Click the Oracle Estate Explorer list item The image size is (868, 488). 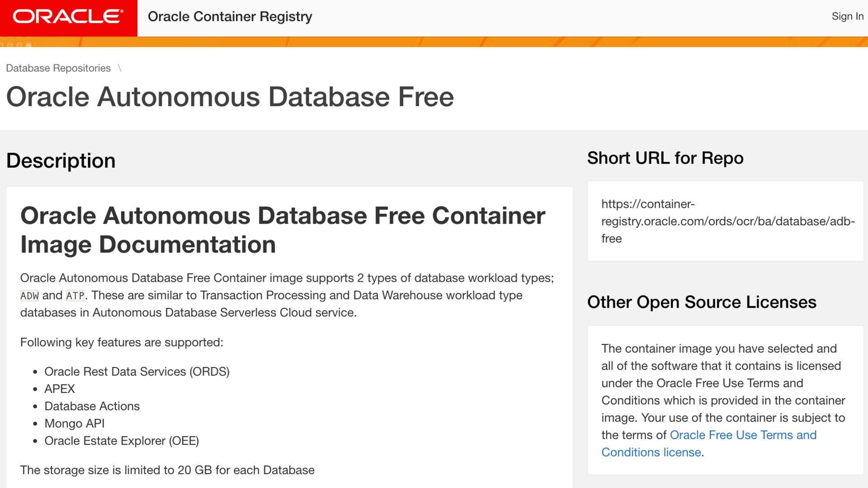pos(122,441)
